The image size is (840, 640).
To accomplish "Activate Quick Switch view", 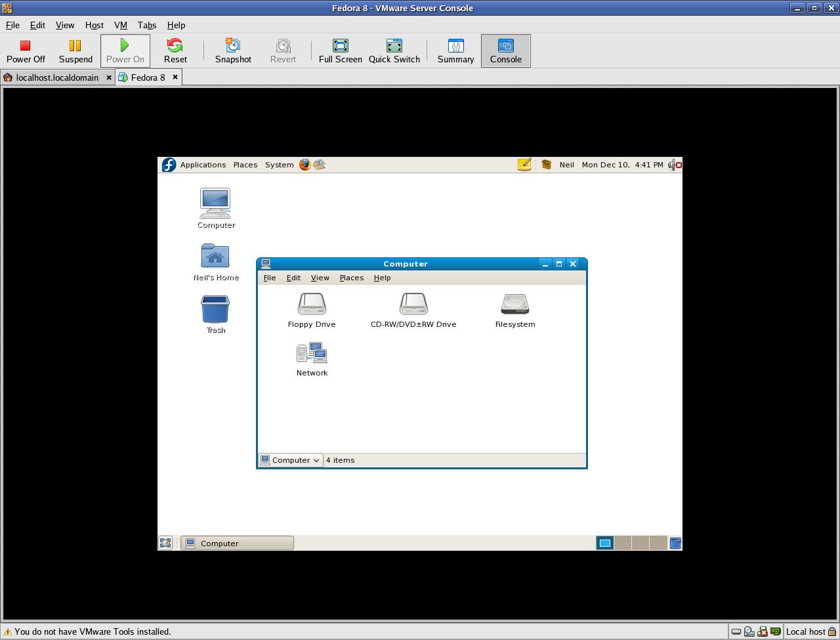I will click(394, 51).
